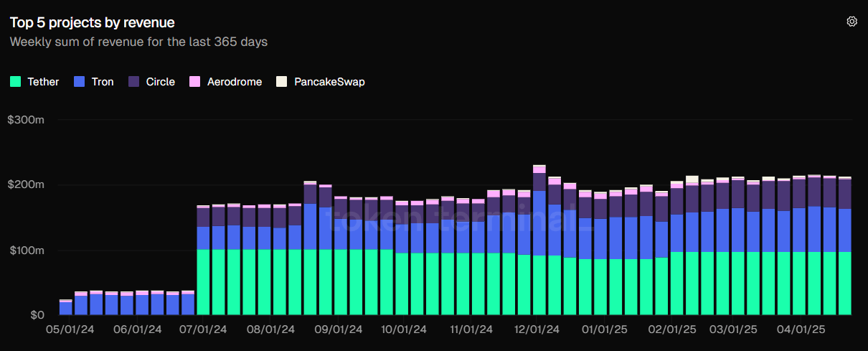Click the blue Tron legend swatch
868x351 pixels.
tap(80, 82)
